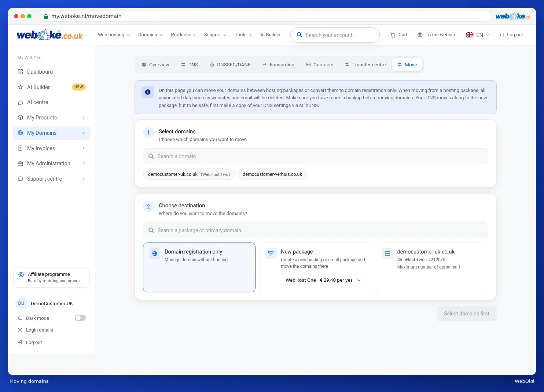
Task: Click the server icon on democustomer-uk.co.uk card
Action: click(387, 254)
